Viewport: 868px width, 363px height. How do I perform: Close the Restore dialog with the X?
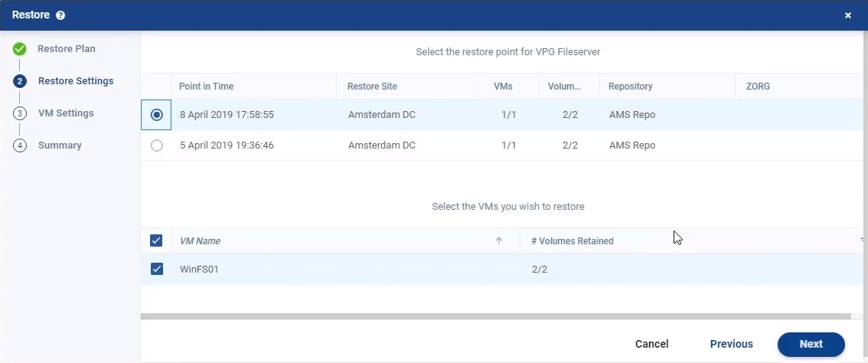847,15
